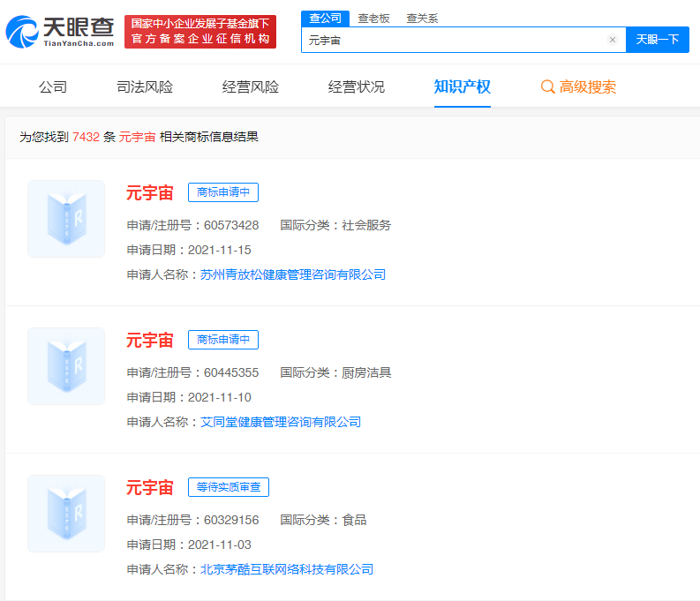Switch to the 查关系 search tab
The image size is (700, 601).
pos(422,19)
